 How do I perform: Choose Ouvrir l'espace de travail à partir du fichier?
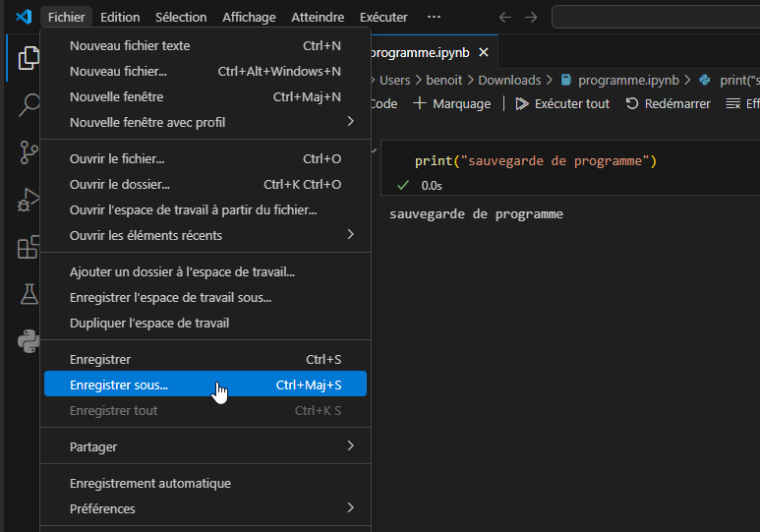click(205, 210)
